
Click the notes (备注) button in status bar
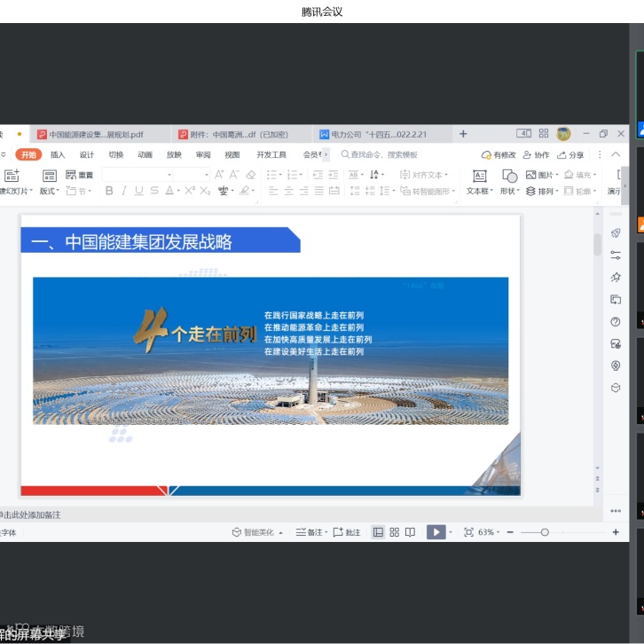coord(310,532)
